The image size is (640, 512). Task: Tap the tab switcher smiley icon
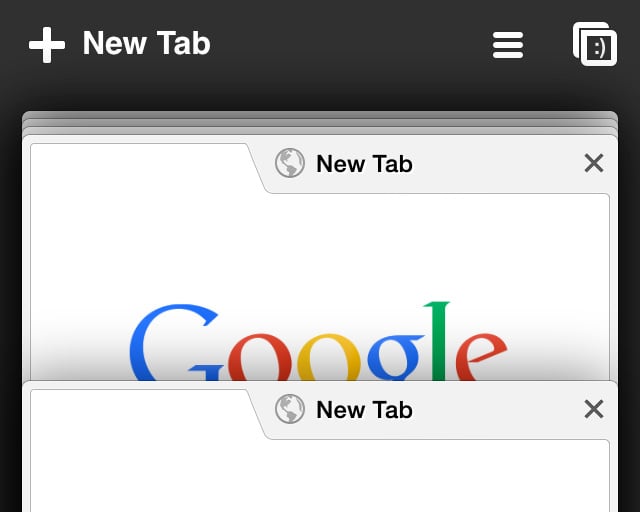point(595,44)
